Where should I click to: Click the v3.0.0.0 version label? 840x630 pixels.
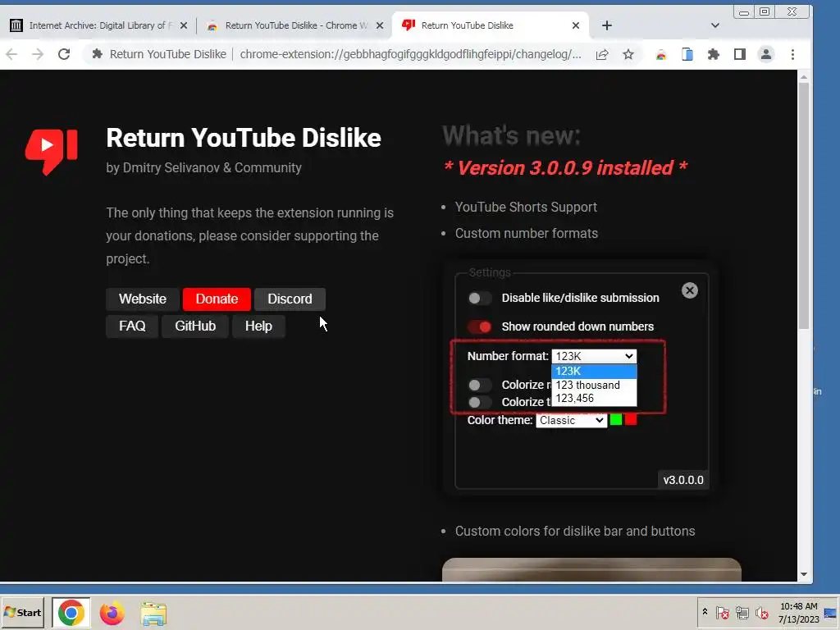683,480
